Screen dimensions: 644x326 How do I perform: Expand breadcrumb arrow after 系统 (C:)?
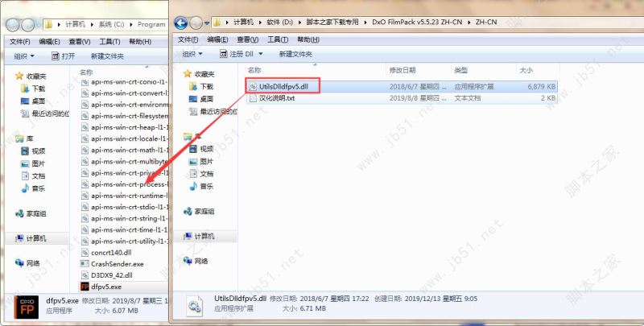[x=131, y=25]
